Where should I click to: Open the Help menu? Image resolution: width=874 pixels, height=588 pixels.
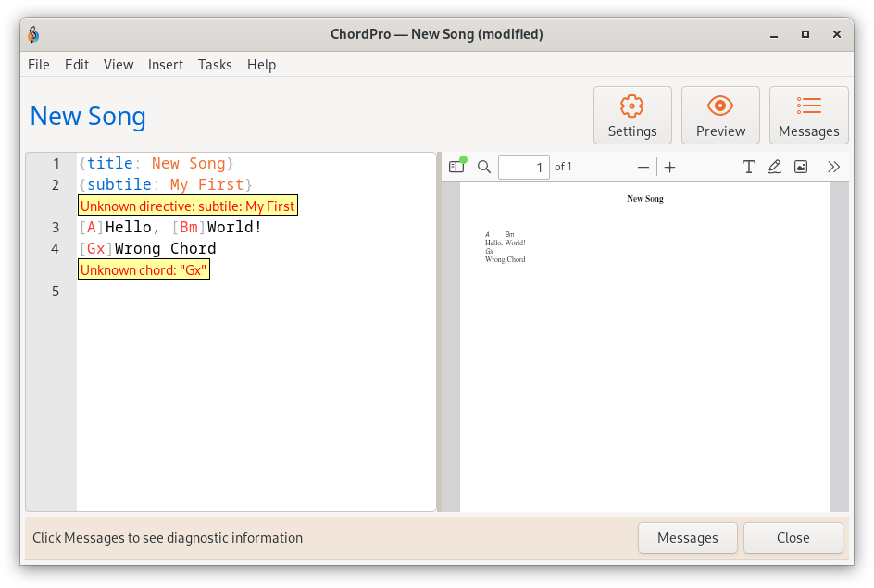[x=261, y=65]
